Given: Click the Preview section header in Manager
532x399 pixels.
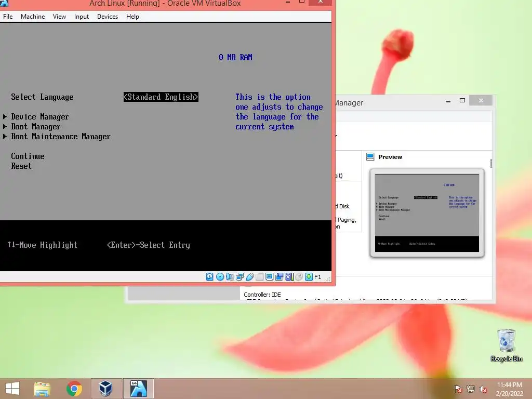Looking at the screenshot, I should 390,157.
